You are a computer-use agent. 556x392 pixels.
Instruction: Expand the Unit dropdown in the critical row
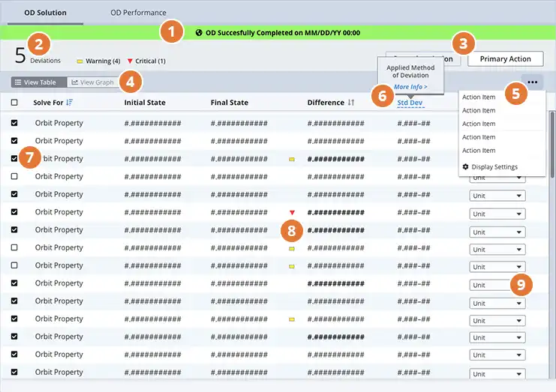pos(497,214)
